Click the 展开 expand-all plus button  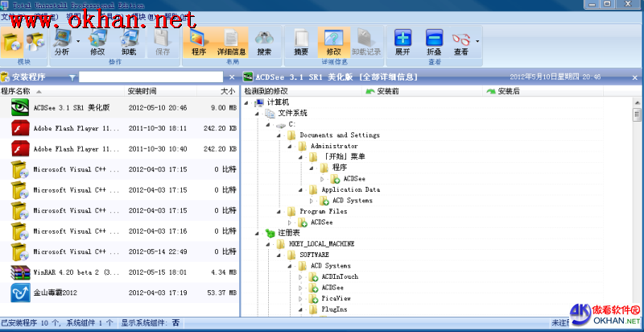point(402,43)
